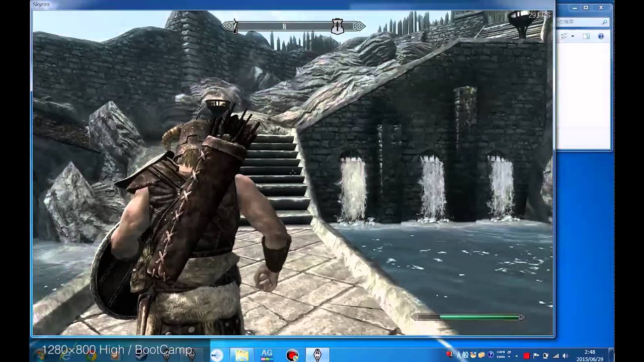This screenshot has height=362, width=644.
Task: Select the active Skyrim taskbar button
Action: coord(317,355)
